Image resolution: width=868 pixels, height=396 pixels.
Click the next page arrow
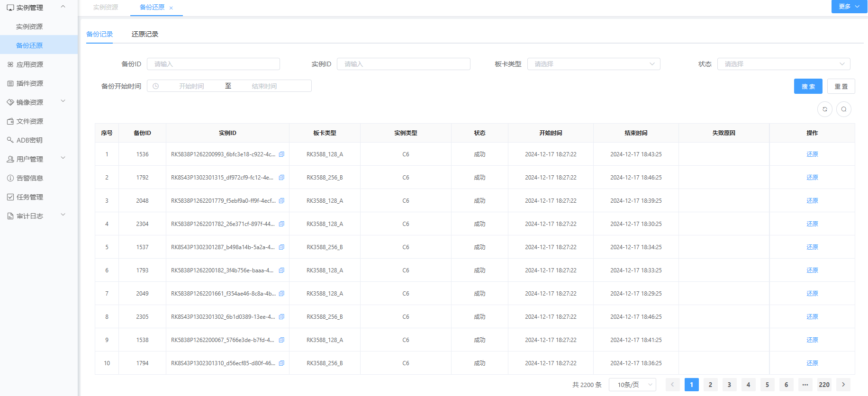[x=843, y=385]
